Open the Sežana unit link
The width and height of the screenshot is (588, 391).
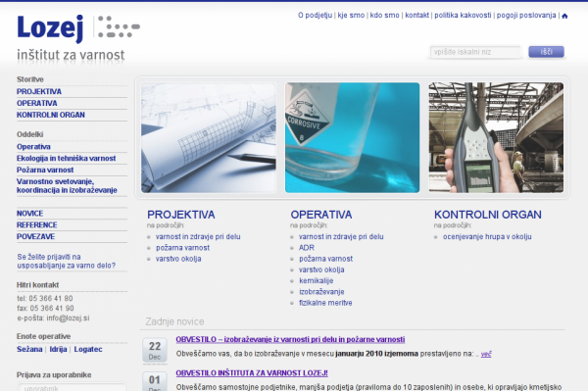tap(29, 349)
